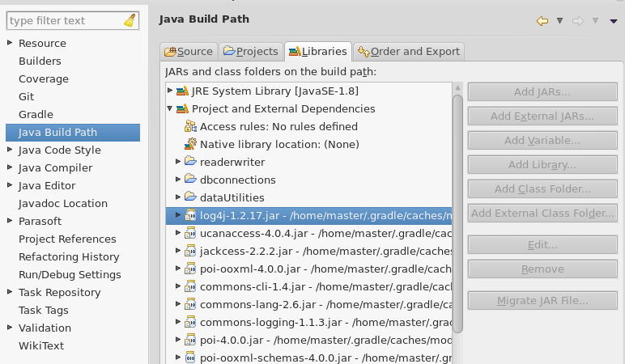Switch to the Source tab
625x364 pixels.
click(189, 52)
